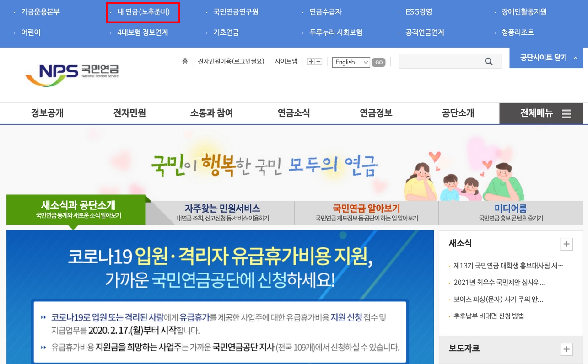Screen dimensions: 588x364
Task: Open 사이트맵 link
Action: [286, 61]
